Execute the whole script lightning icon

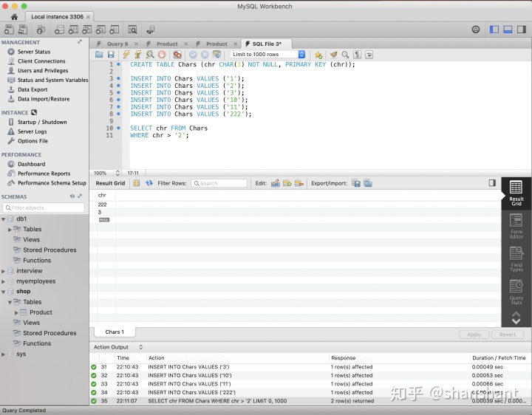[x=126, y=54]
